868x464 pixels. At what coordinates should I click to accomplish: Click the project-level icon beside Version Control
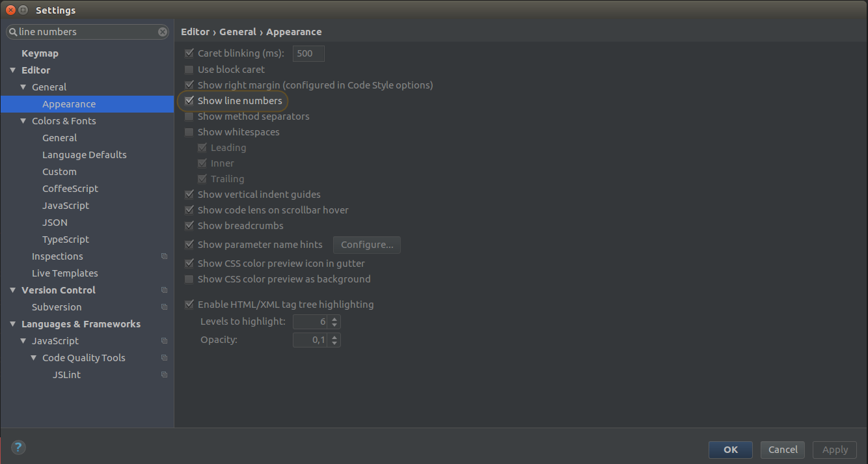tap(164, 290)
